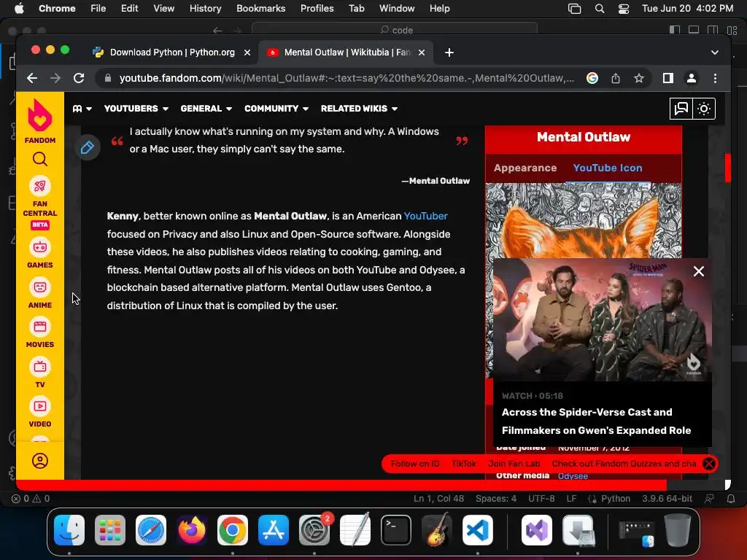Screen dimensions: 747x560
Task: Open Anime icon in Fandom sidebar
Action: click(x=40, y=287)
